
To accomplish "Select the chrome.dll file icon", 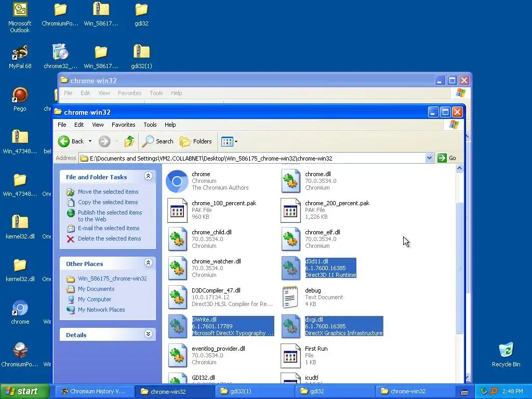I will (x=291, y=181).
